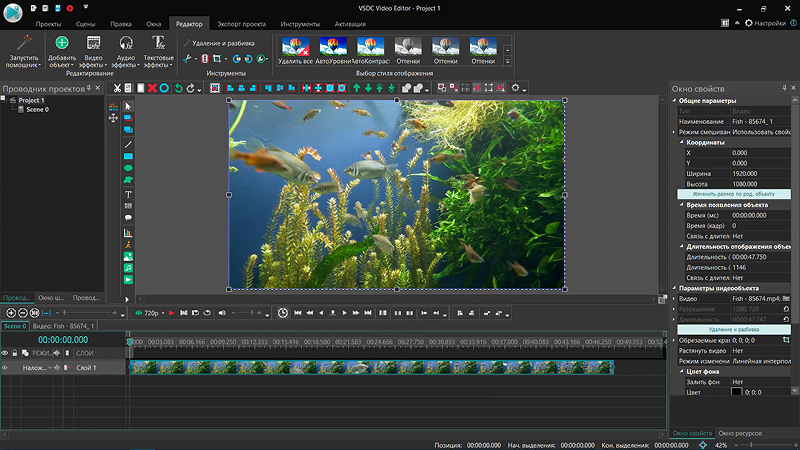
Task: Open the Сцены menu tab
Action: [x=85, y=24]
